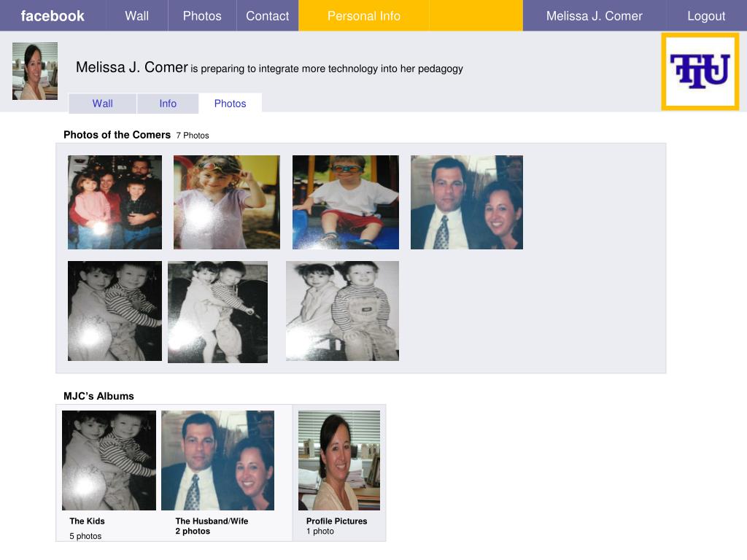
Task: Switch to the profile Wall tab
Action: 102,104
